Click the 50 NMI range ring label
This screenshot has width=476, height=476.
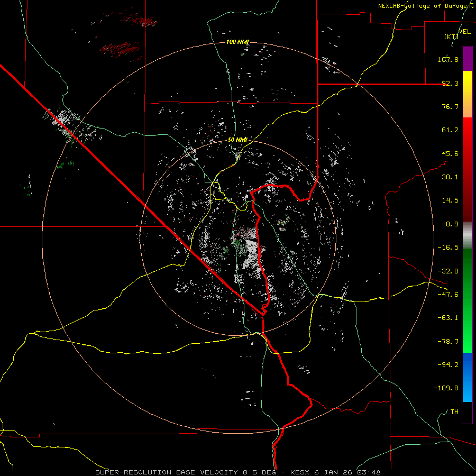[237, 140]
